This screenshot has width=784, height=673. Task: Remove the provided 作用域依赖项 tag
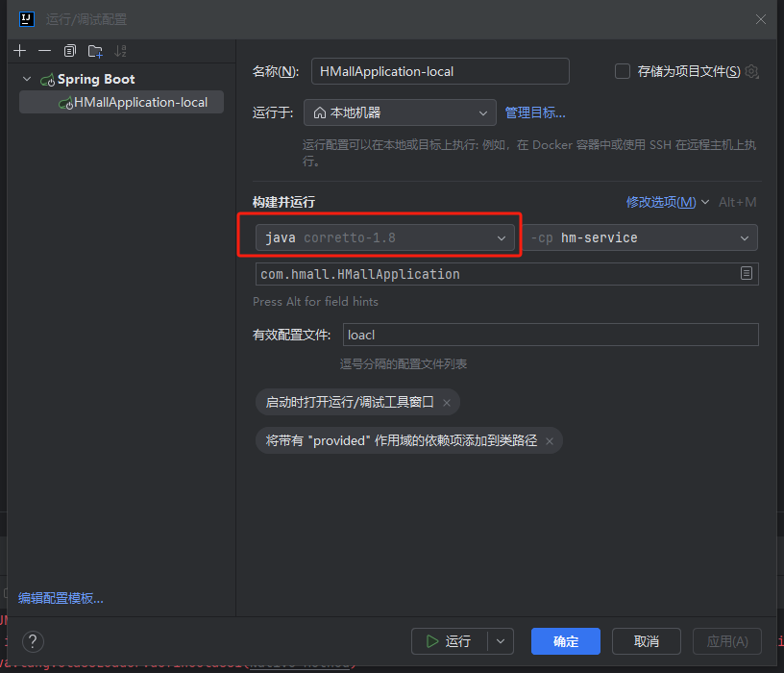[549, 440]
